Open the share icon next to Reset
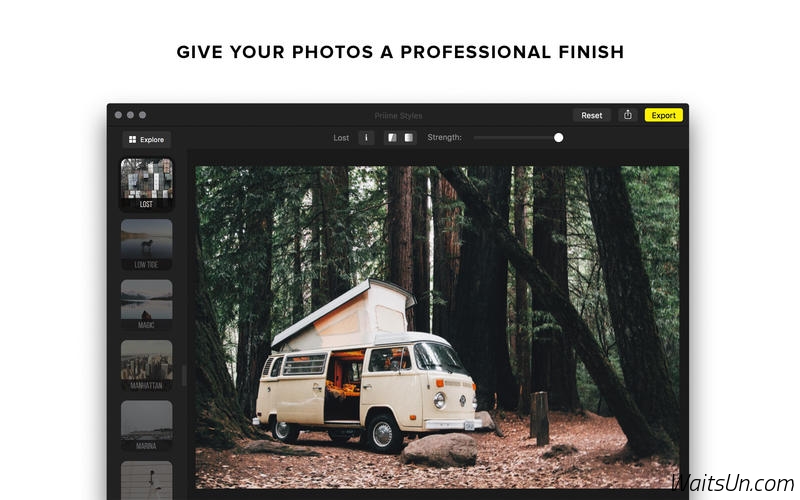The image size is (800, 500). [628, 115]
